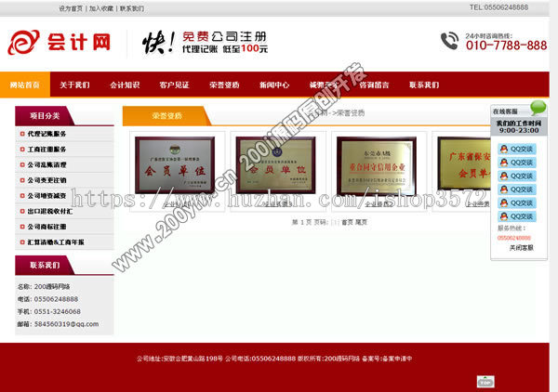Click the 010-7788-888 hotline number

tap(506, 46)
